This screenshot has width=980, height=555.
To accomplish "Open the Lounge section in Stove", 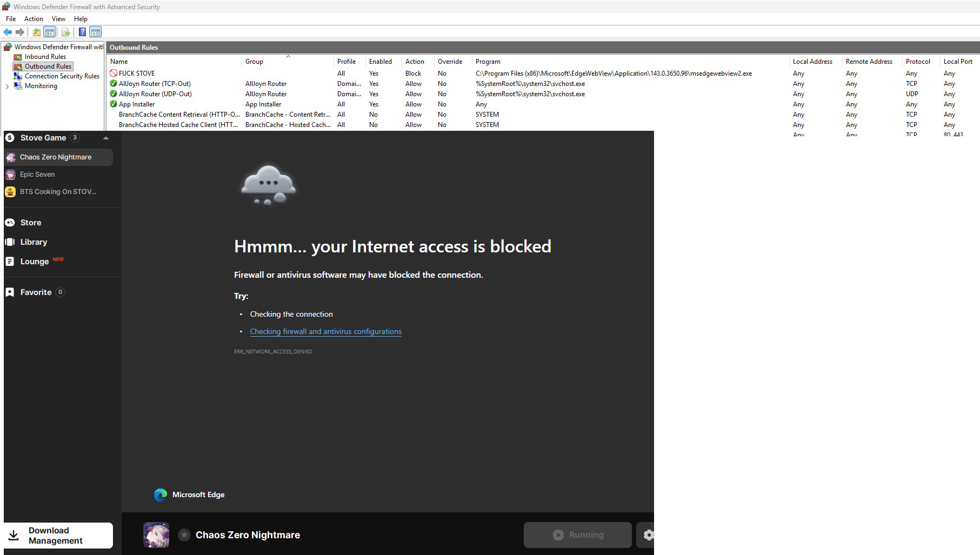I will tap(35, 262).
